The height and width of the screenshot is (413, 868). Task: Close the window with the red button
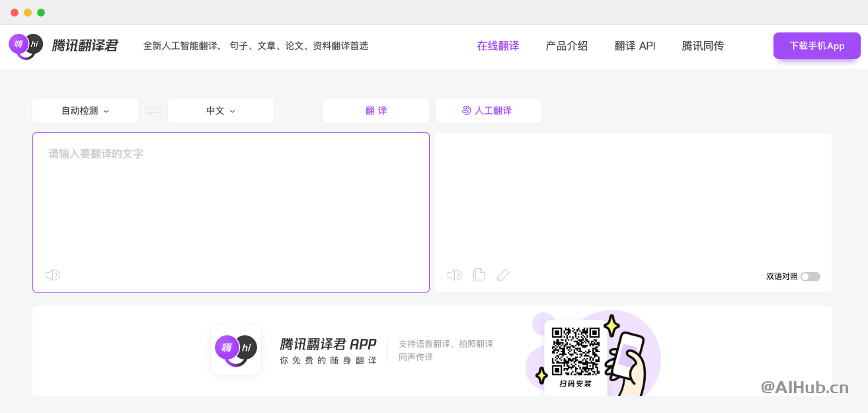15,13
